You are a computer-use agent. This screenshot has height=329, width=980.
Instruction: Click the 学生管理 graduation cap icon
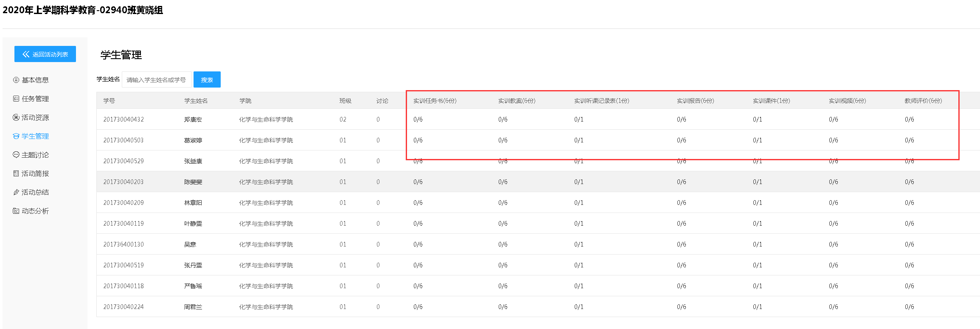tap(16, 136)
